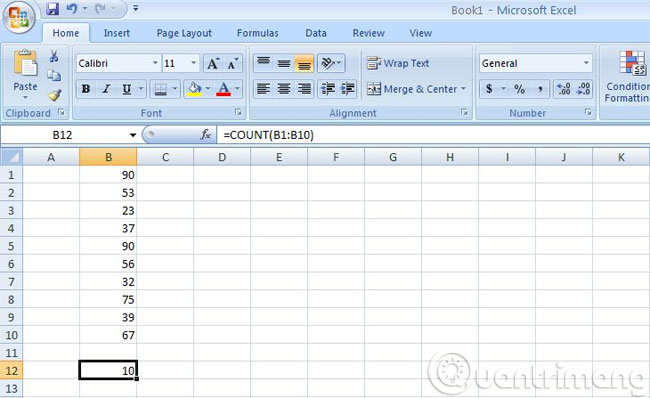Viewport: 650px width, 398px height.
Task: Save the workbook with the floppy icon
Action: point(52,9)
